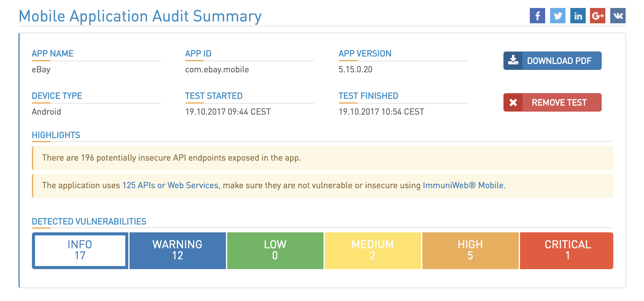The height and width of the screenshot is (301, 644).
Task: Click the APP VERSION label
Action: [365, 54]
